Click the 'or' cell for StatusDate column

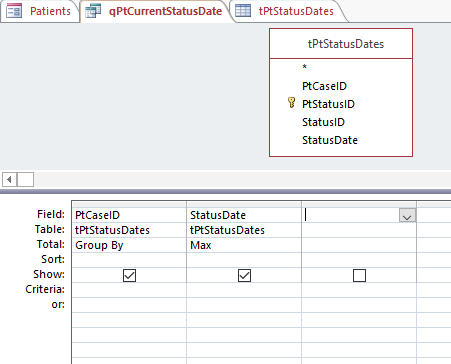(x=244, y=305)
